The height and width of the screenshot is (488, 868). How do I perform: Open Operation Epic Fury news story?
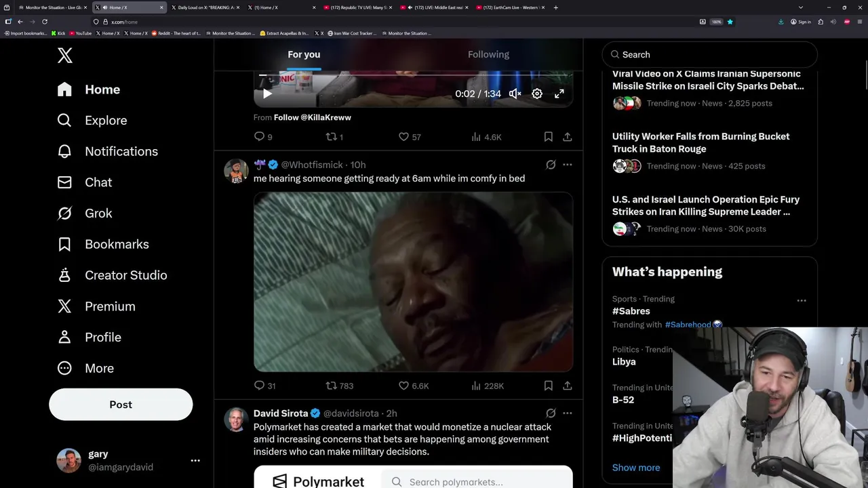coord(709,213)
